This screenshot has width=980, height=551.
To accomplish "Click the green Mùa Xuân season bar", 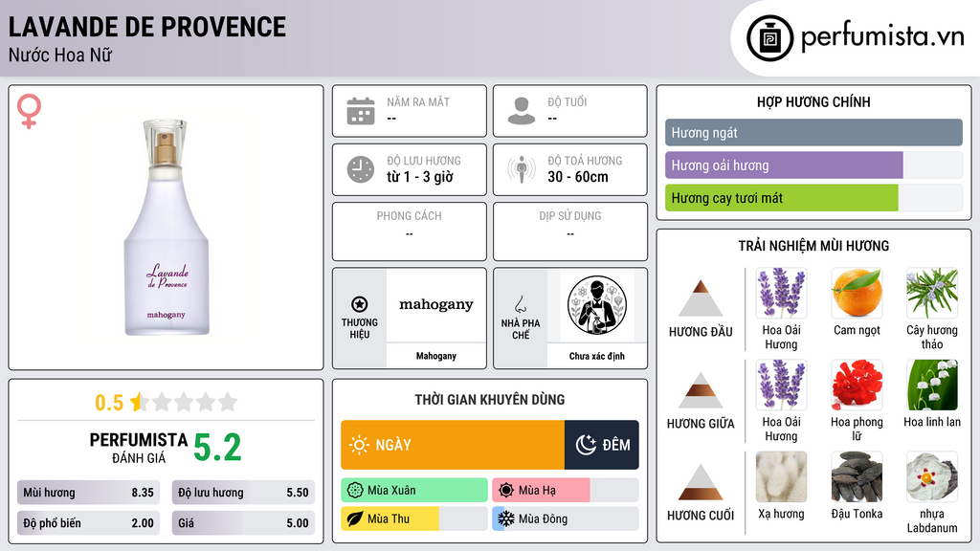I will [x=414, y=491].
